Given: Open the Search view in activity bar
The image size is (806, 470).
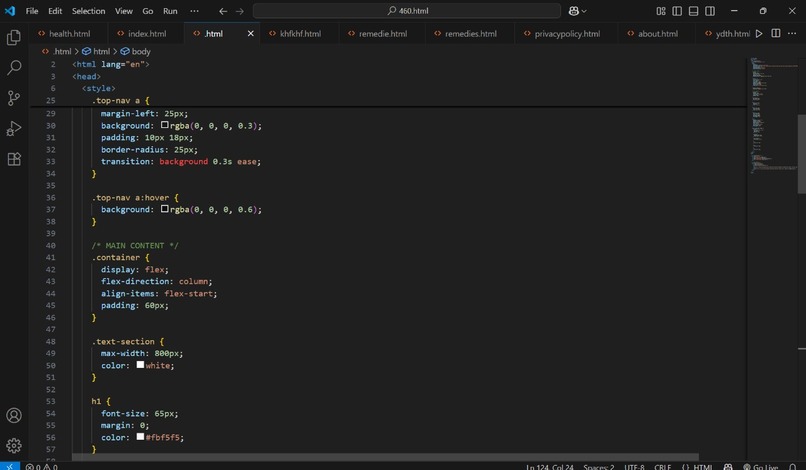Looking at the screenshot, I should coord(14,67).
